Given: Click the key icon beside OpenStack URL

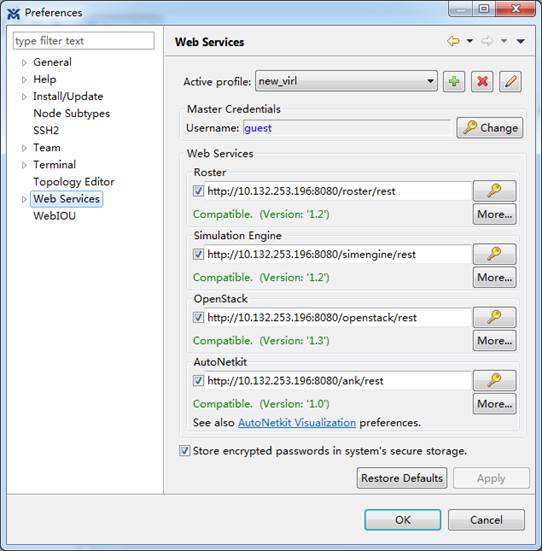Looking at the screenshot, I should (x=495, y=317).
